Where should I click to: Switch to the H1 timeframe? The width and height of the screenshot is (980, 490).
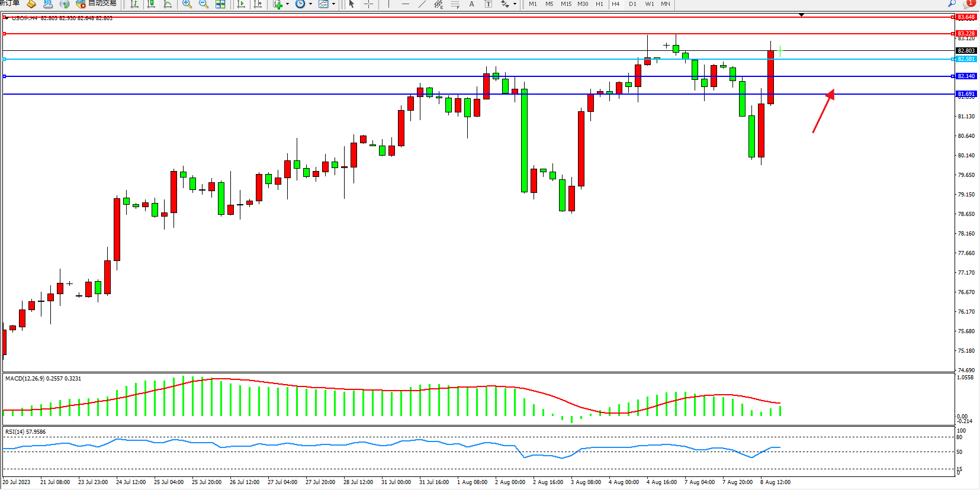pyautogui.click(x=599, y=4)
